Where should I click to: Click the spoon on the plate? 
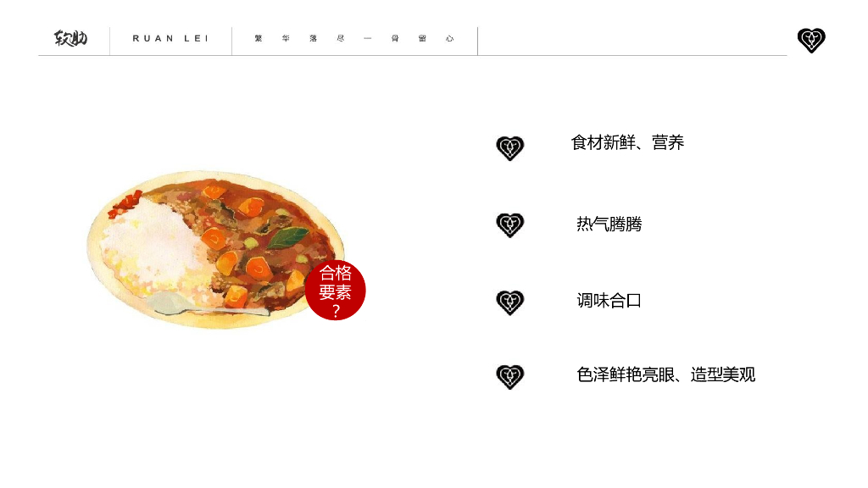pos(205,305)
